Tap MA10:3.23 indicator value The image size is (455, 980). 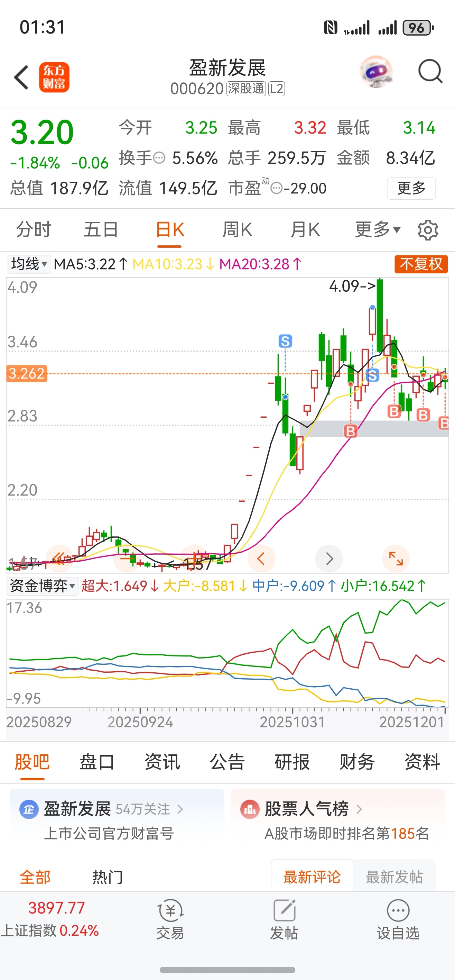(x=173, y=264)
